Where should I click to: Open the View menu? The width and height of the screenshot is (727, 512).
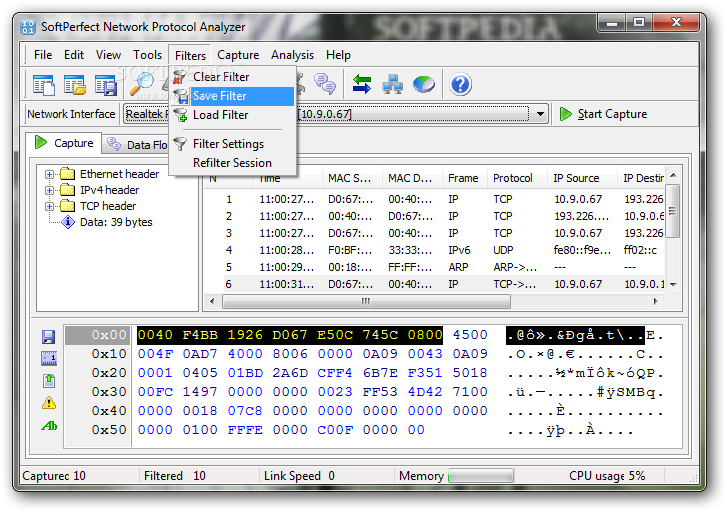(108, 55)
